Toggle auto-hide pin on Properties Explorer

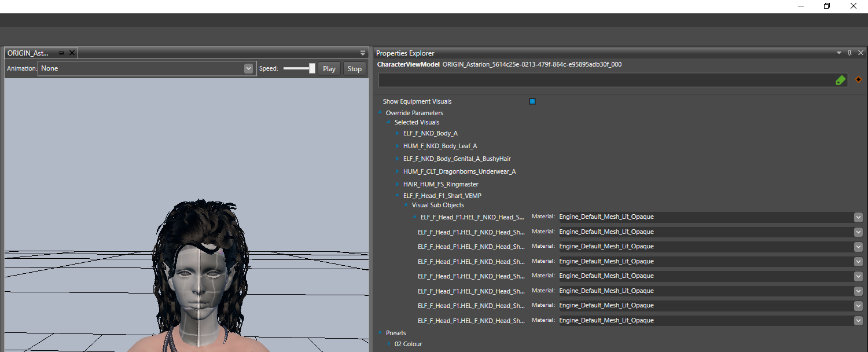[x=849, y=53]
